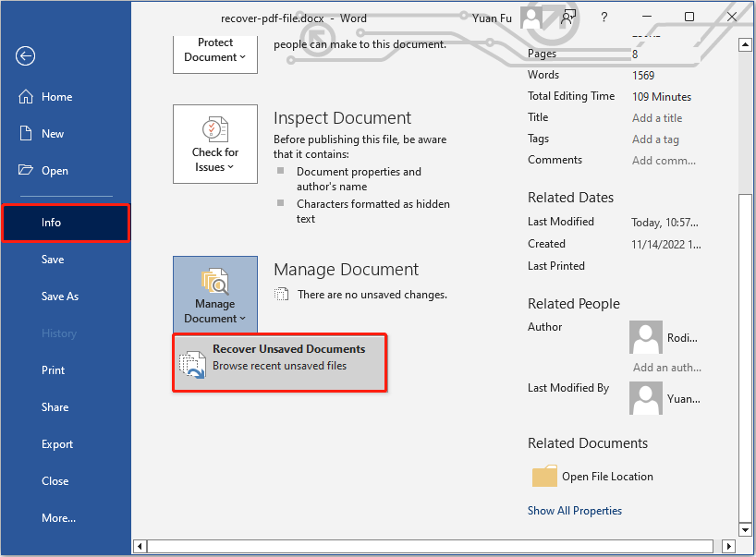Choose Save As in the sidebar
The width and height of the screenshot is (756, 557).
66,297
